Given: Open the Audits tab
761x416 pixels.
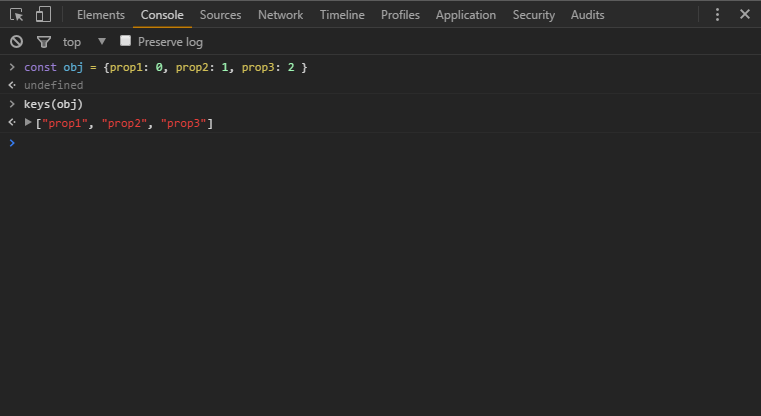Looking at the screenshot, I should click(x=587, y=15).
